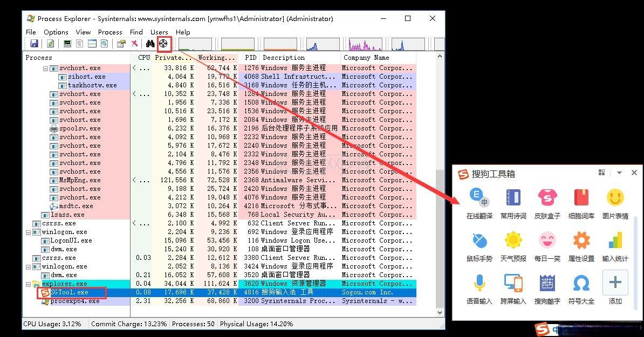Open 皮肤盒子 skin box

click(x=547, y=204)
